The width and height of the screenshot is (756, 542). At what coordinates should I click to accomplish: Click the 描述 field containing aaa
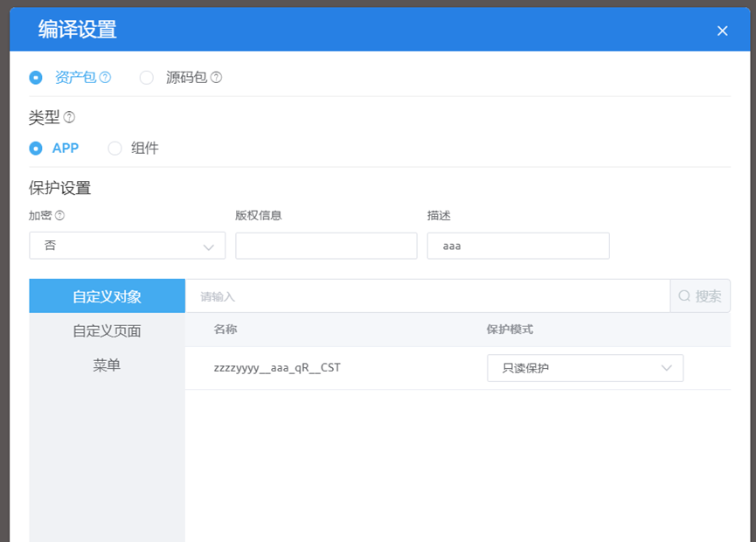coord(518,246)
